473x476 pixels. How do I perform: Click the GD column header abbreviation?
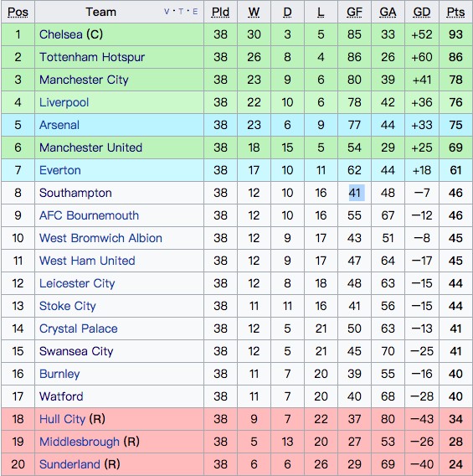click(422, 12)
